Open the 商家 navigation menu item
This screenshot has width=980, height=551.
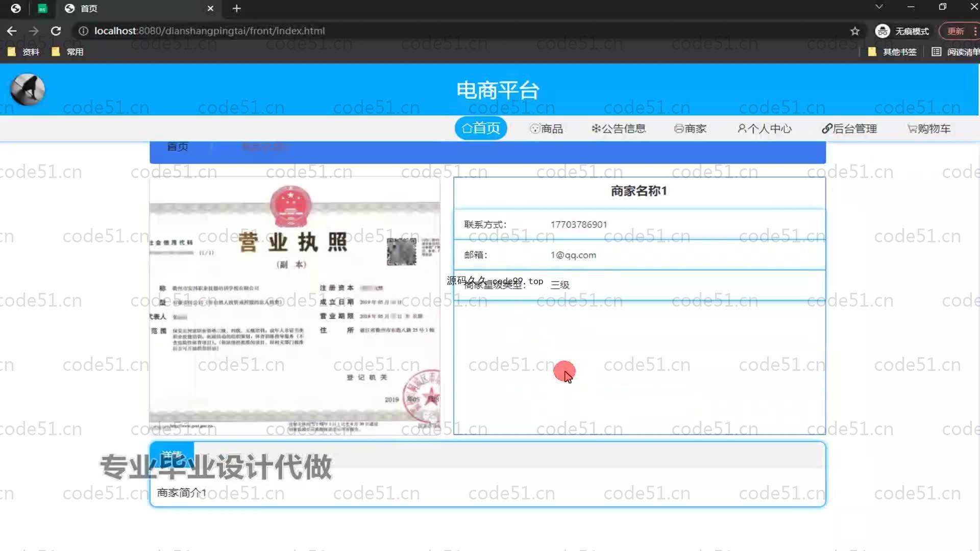[x=690, y=129]
